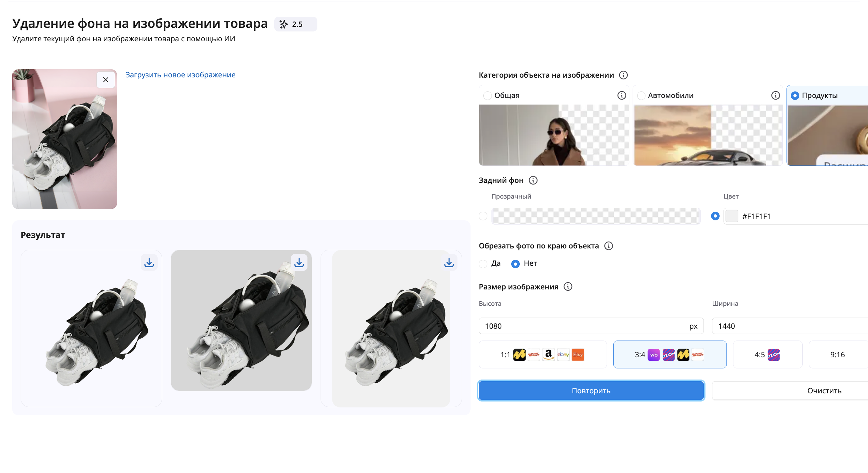Pick the 1:1 aspect ratio preset
Image resolution: width=868 pixels, height=473 pixels.
[542, 355]
